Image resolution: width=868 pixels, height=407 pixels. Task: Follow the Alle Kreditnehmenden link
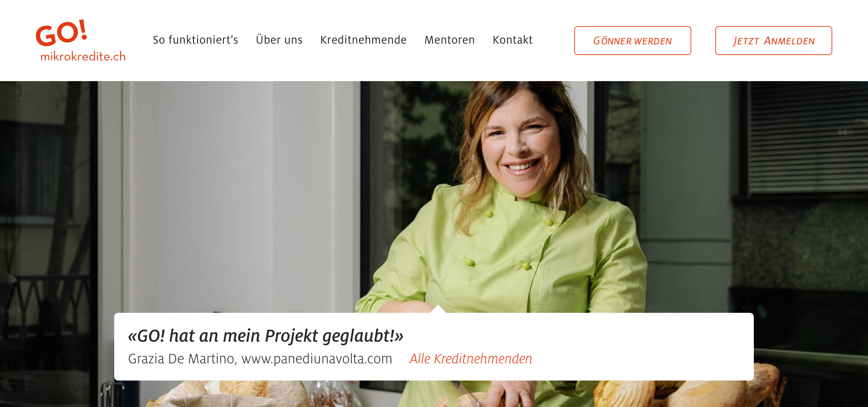click(x=470, y=359)
